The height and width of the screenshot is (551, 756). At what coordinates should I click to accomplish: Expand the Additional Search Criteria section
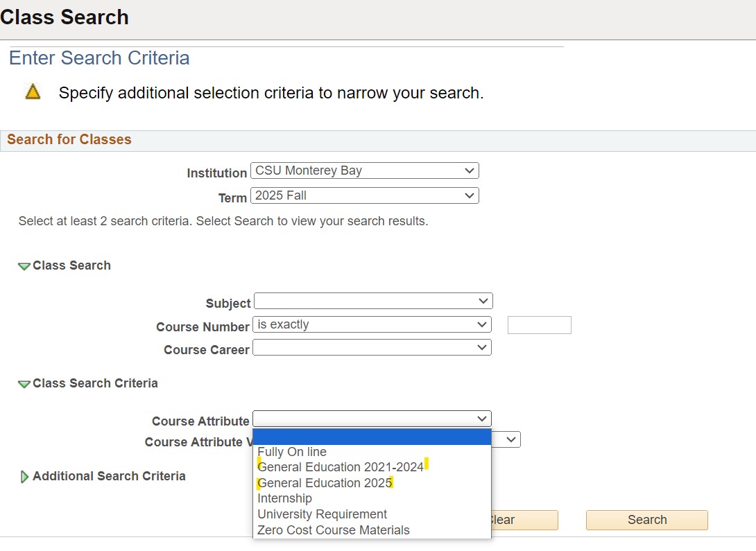coord(25,476)
